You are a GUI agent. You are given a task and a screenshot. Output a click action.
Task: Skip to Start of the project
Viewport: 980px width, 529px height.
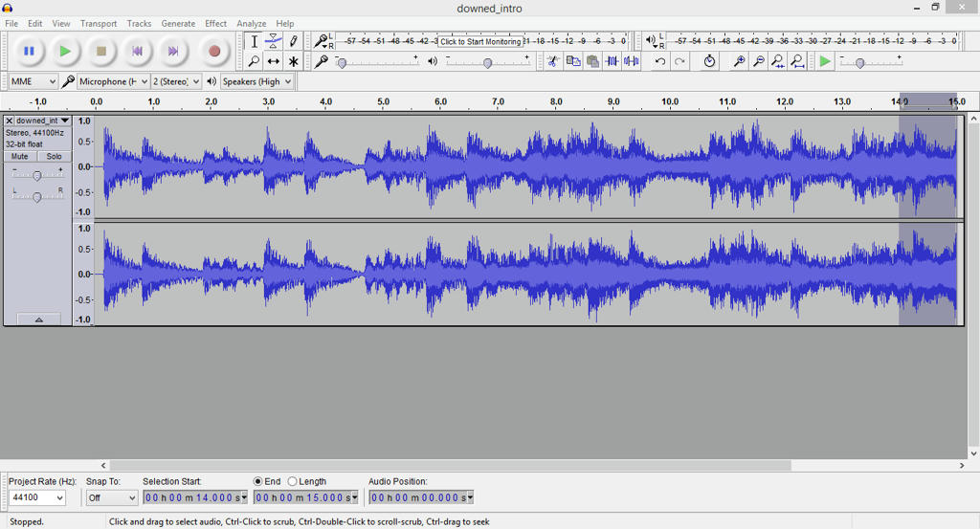tap(137, 52)
